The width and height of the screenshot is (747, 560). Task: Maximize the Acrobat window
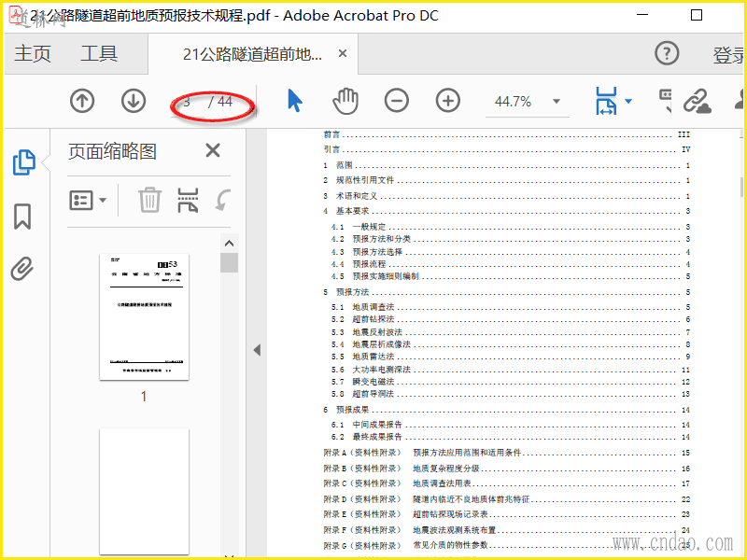click(697, 15)
